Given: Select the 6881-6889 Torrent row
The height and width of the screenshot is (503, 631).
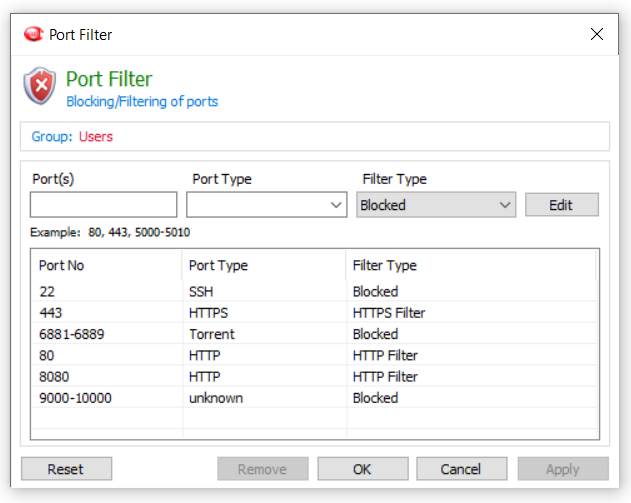Looking at the screenshot, I should pos(315,334).
